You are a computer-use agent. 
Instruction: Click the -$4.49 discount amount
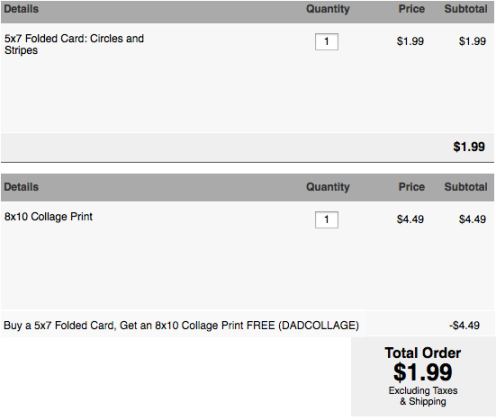pos(464,325)
